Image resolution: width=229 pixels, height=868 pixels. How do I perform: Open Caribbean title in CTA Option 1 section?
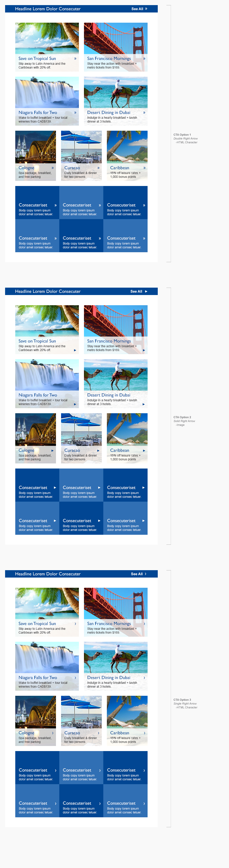[x=120, y=168]
